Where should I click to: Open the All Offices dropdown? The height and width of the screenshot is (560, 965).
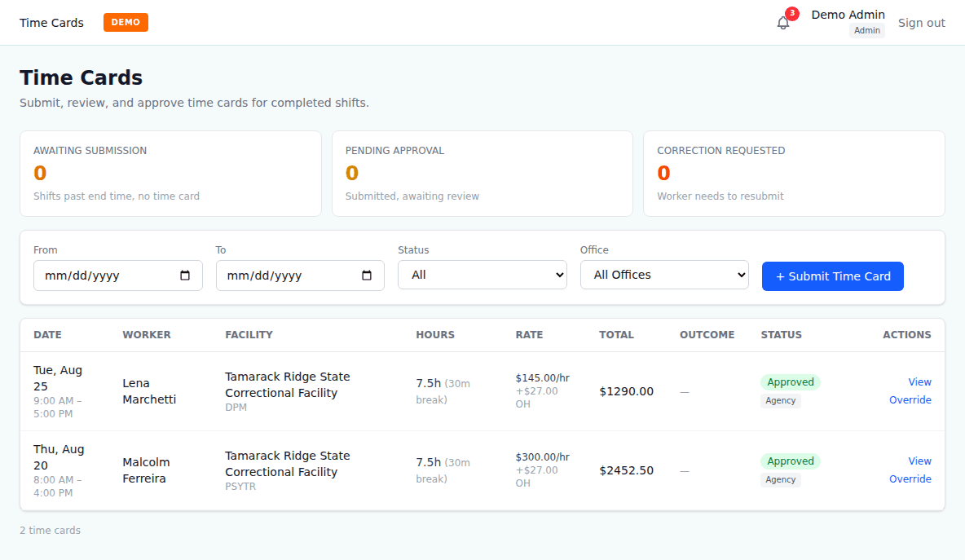[664, 275]
